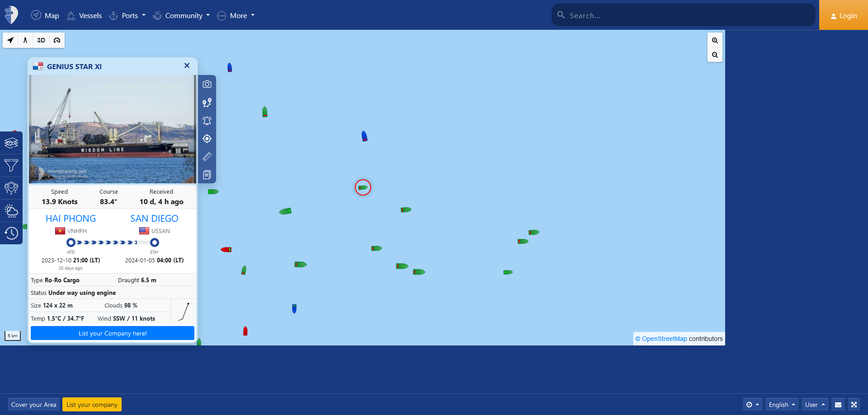Click 'List your Company here!' button
This screenshot has height=415, width=868.
click(x=113, y=333)
